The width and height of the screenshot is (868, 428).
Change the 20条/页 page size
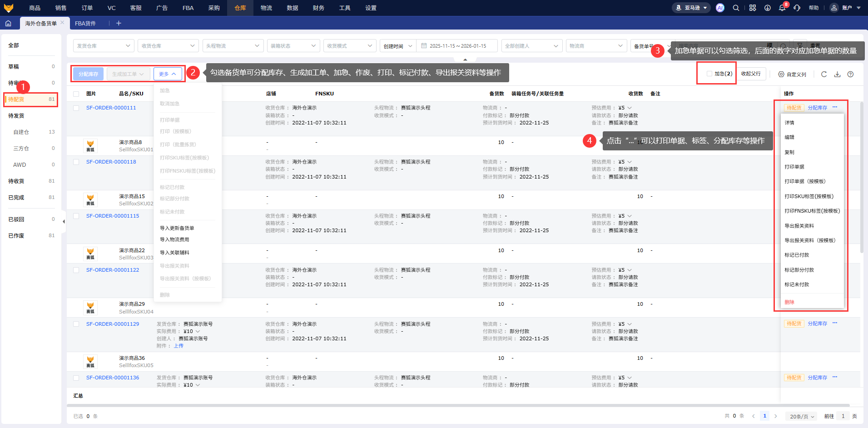click(x=802, y=416)
